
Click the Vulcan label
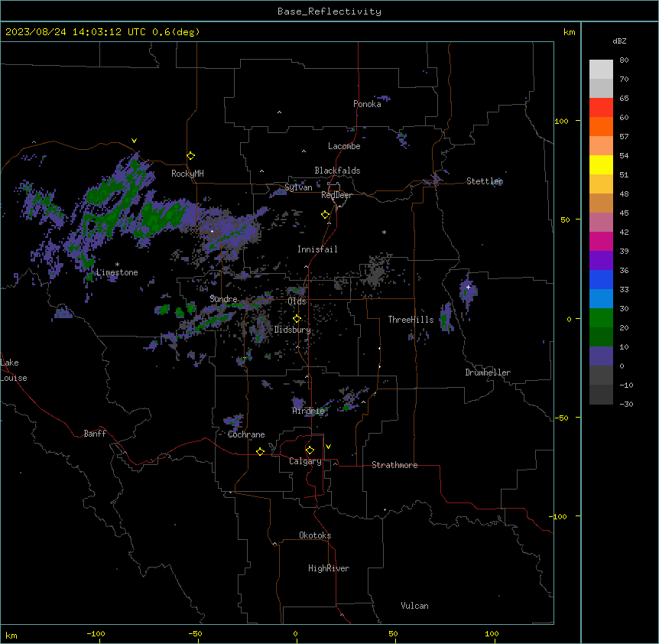(415, 606)
